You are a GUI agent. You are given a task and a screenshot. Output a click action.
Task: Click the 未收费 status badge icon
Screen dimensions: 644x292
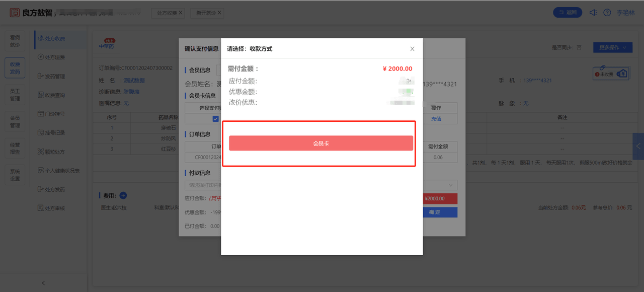tap(611, 74)
